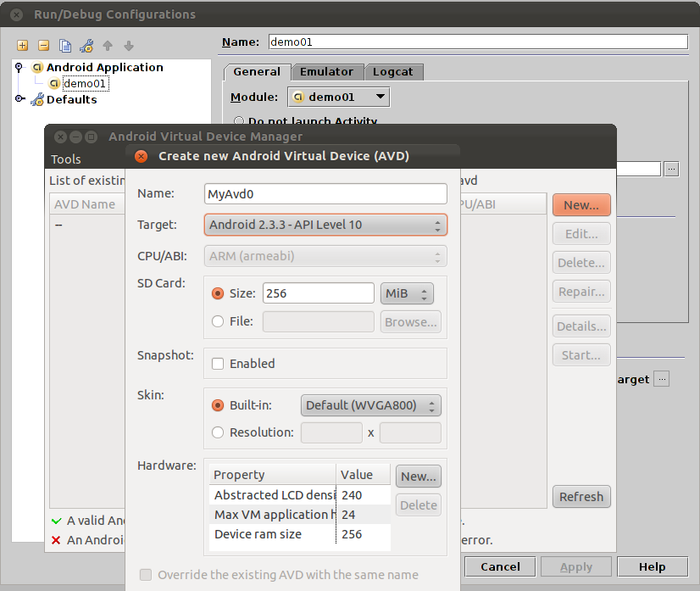The width and height of the screenshot is (700, 591).
Task: Click Apply in Run/Debug Configurations
Action: point(576,567)
